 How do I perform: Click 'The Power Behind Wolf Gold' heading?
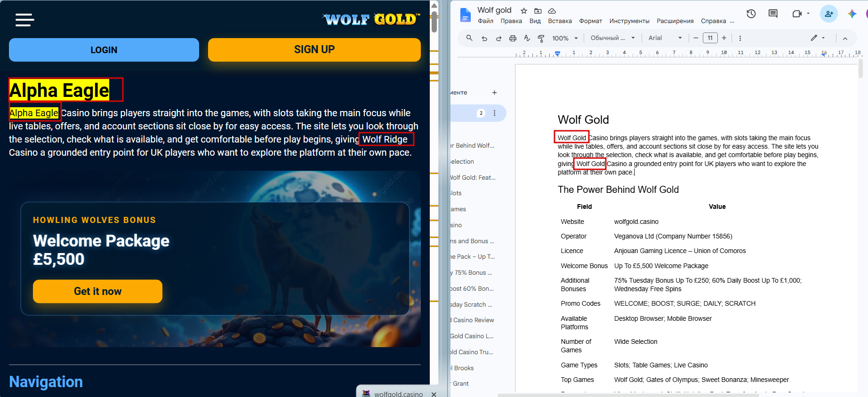[x=618, y=190]
